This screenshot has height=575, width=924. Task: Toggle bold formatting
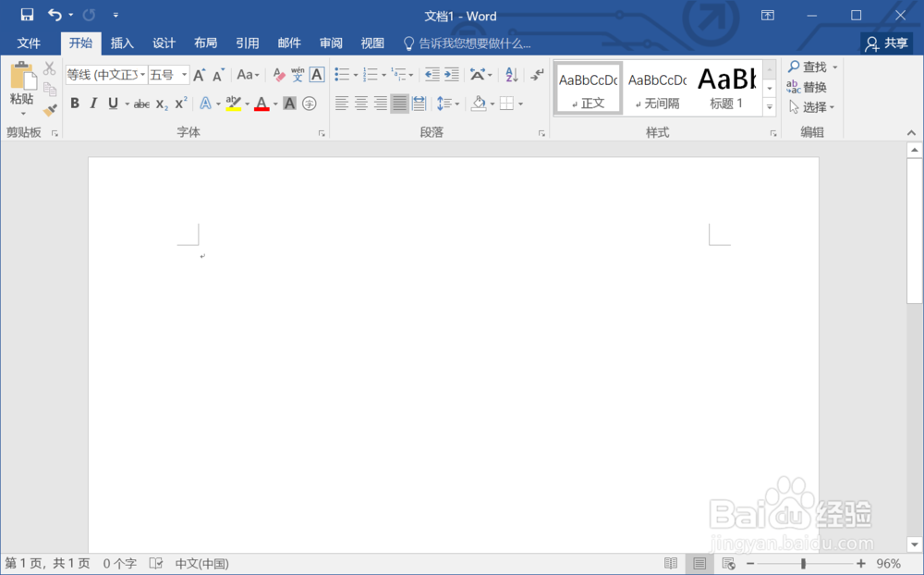[x=75, y=104]
